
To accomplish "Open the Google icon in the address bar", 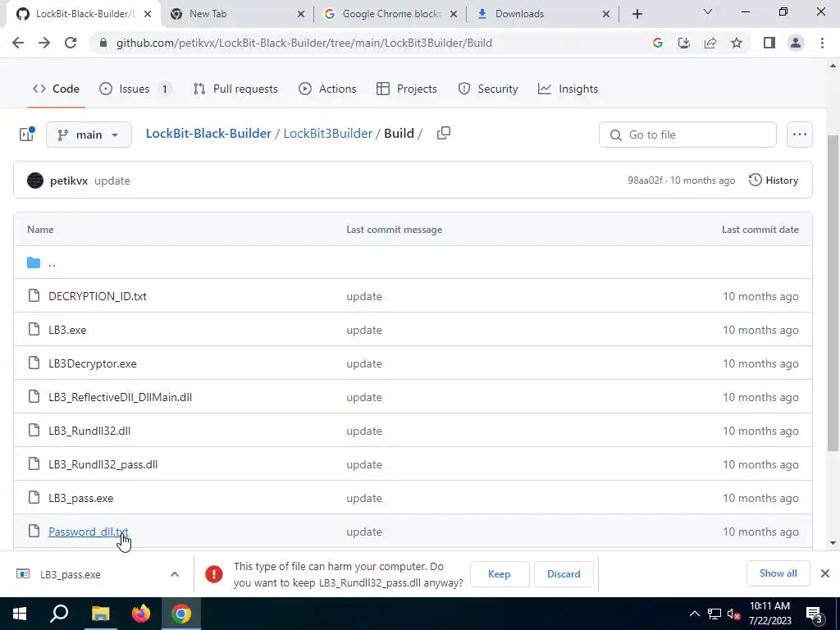I will [658, 43].
